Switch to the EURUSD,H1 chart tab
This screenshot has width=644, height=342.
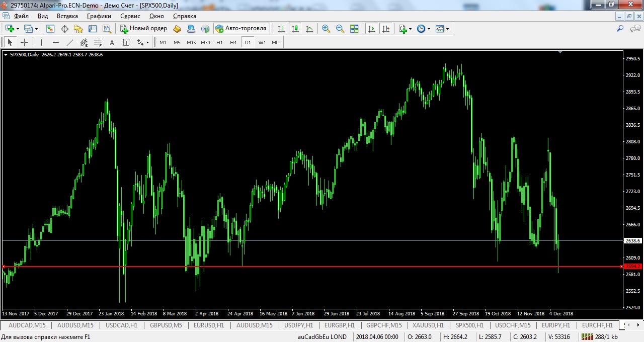tap(209, 325)
